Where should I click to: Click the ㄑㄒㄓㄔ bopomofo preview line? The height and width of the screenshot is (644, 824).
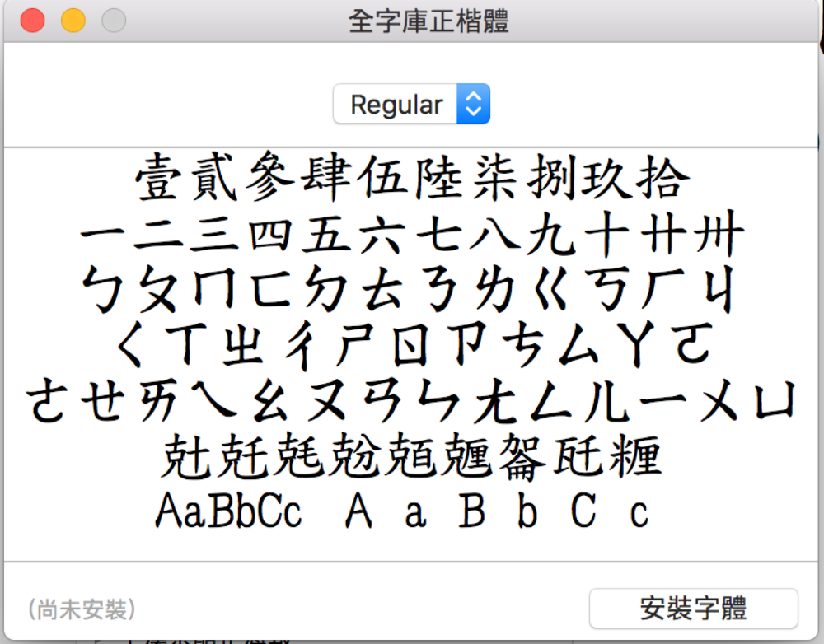point(414,344)
